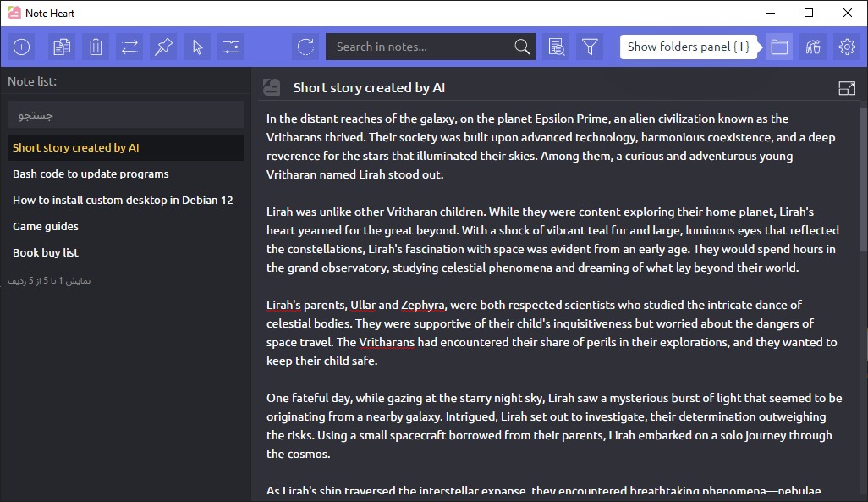Delete note with the trash icon

(x=96, y=47)
